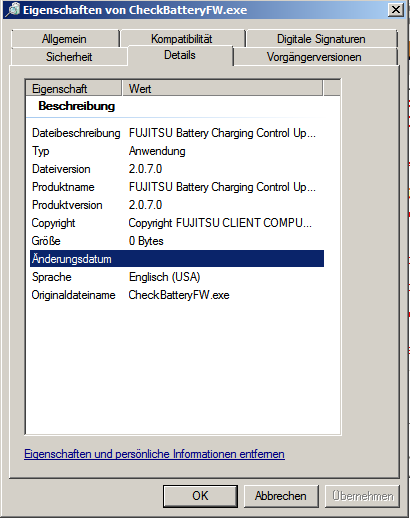The height and width of the screenshot is (518, 410).
Task: Switch to the Allgemein tab
Action: [64, 39]
